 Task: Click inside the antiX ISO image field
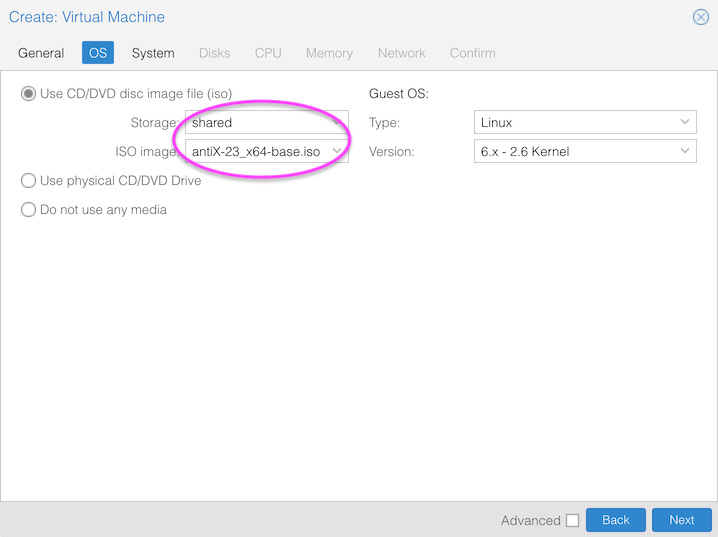click(256, 152)
